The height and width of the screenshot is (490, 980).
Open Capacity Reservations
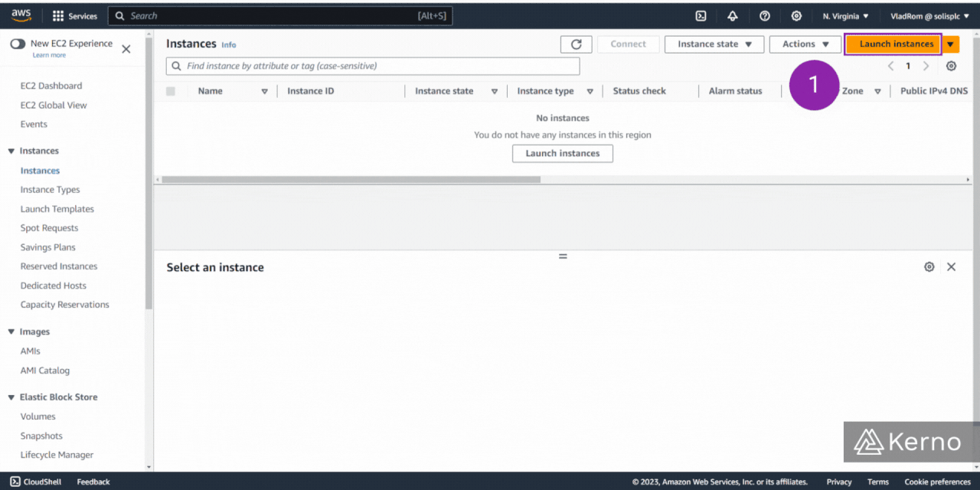click(65, 305)
